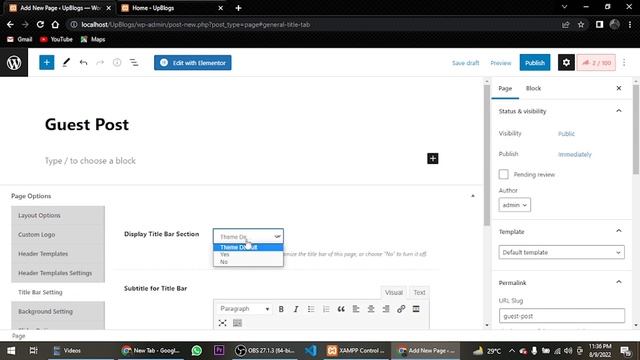This screenshot has width=640, height=360.
Task: Open the Header Templates tab
Action: 58,253
